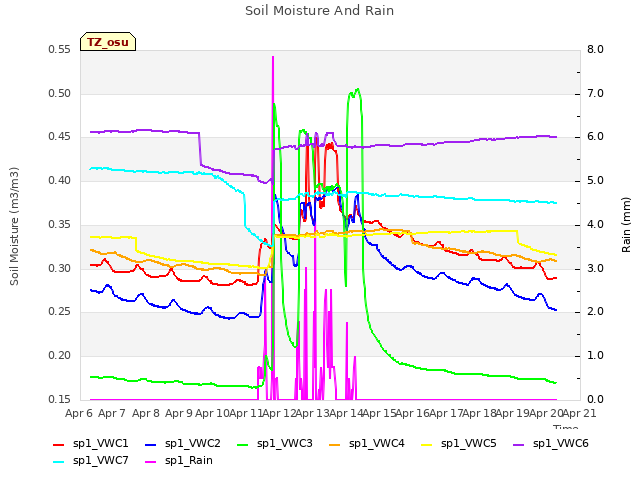640x480 pixels.
Task: Click the green sp1_VWC3 legend color marker
Action: click(x=242, y=445)
